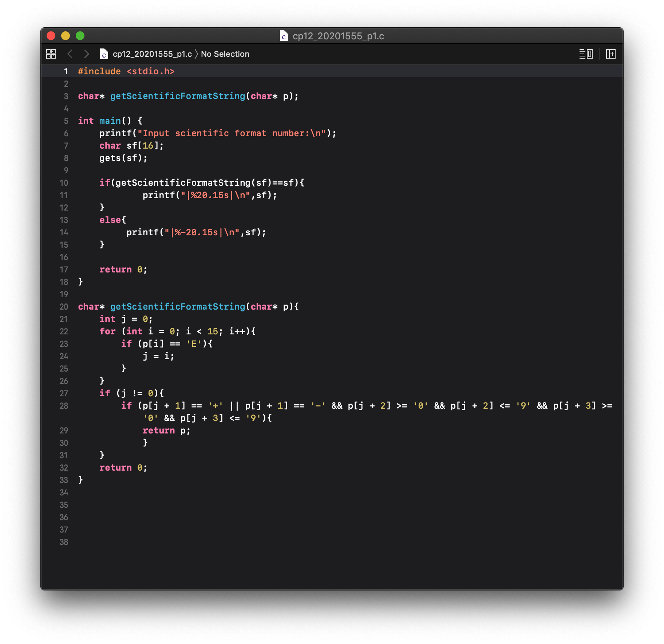Click on the gets(sf); statement
The width and height of the screenshot is (664, 644).
pyautogui.click(x=123, y=158)
